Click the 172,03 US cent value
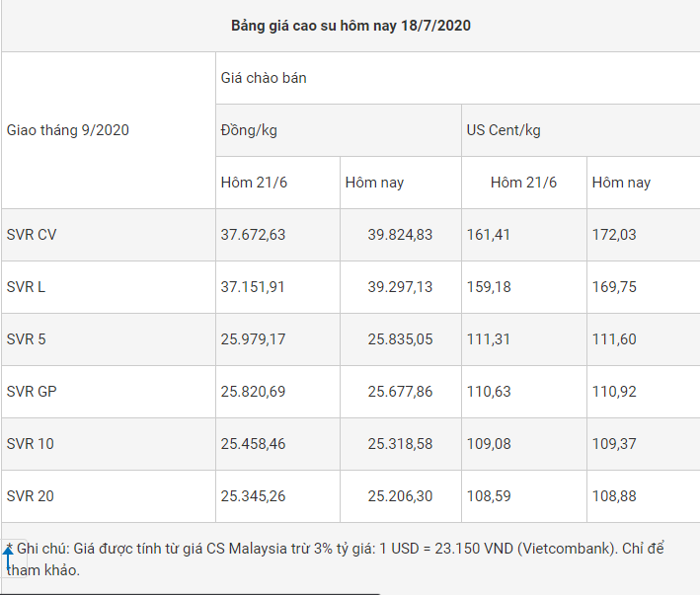Image resolution: width=700 pixels, height=595 pixels. coord(614,235)
